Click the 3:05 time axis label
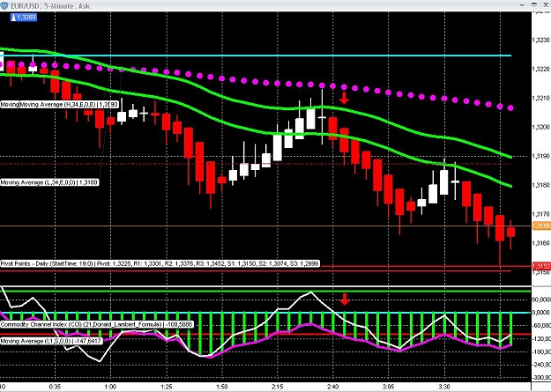551x392 pixels. pyautogui.click(x=388, y=387)
